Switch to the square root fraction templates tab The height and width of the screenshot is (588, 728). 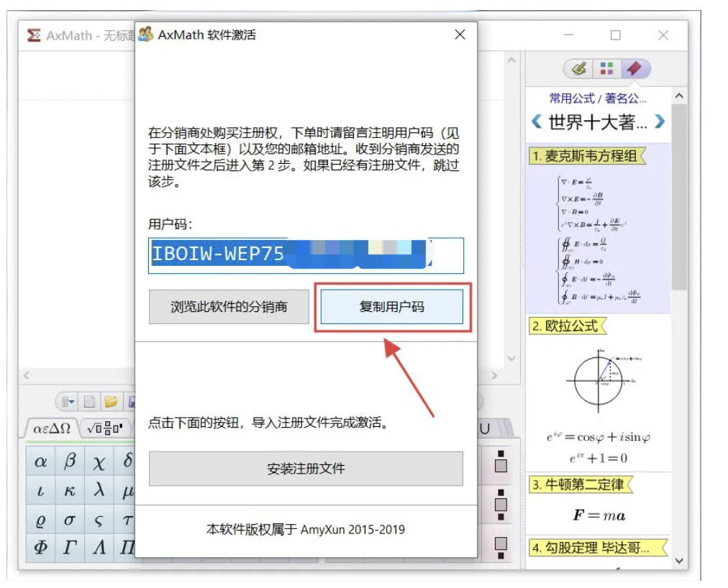tap(105, 428)
